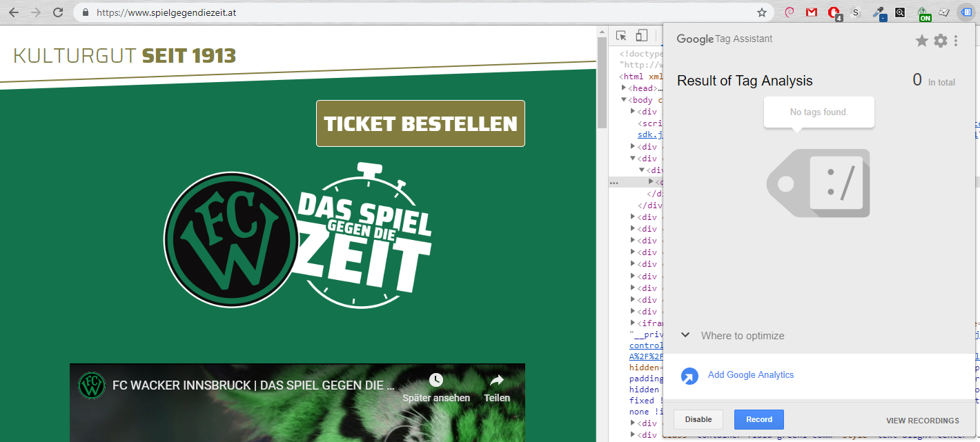Click the eyedropper color picker extension
Image resolution: width=980 pixels, height=442 pixels.
(879, 12)
